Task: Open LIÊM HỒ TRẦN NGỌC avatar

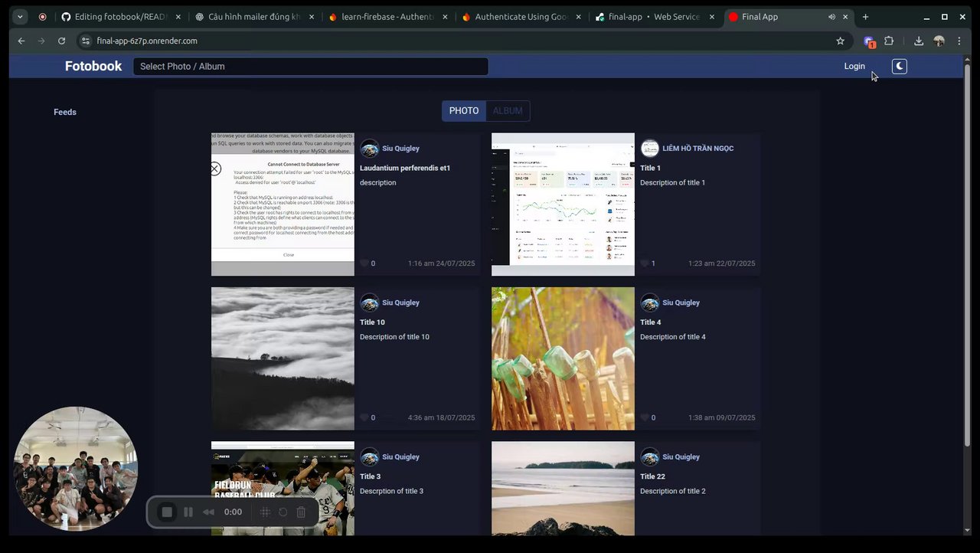Action: [650, 149]
